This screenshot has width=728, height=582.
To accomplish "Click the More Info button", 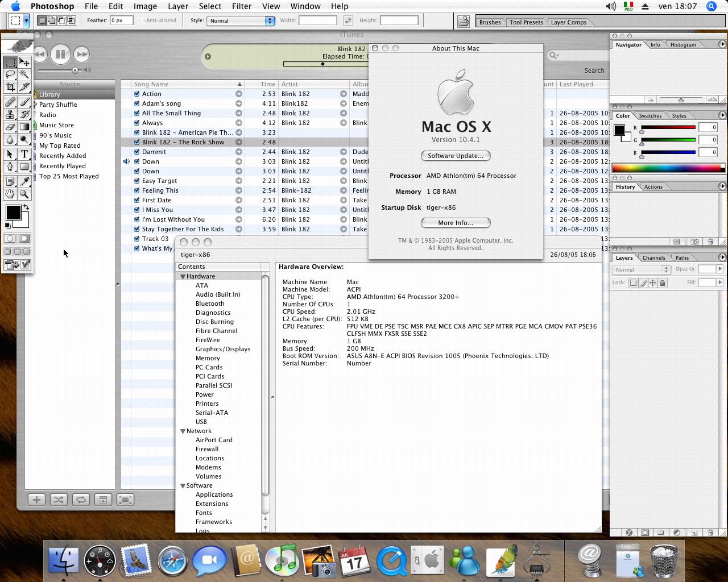I will pos(456,223).
